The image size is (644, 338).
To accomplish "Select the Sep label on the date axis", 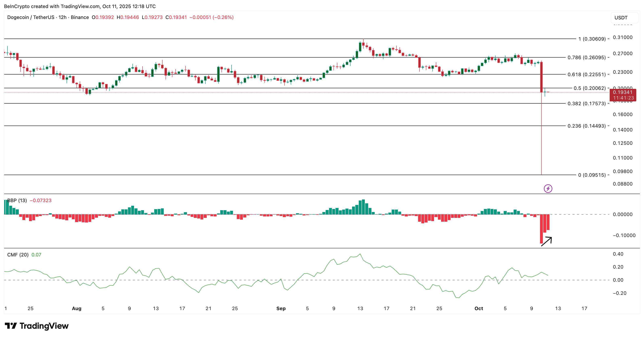I will tap(281, 308).
